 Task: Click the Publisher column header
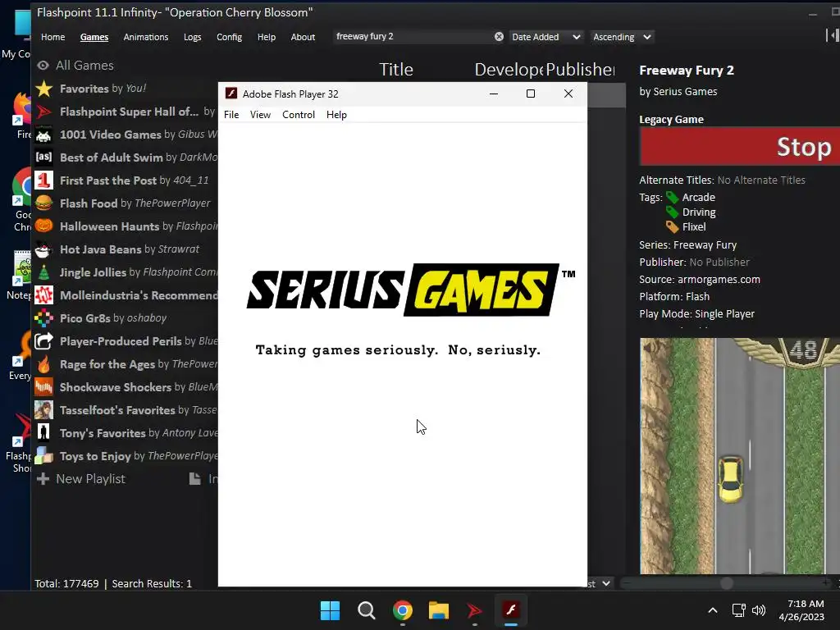(x=581, y=70)
